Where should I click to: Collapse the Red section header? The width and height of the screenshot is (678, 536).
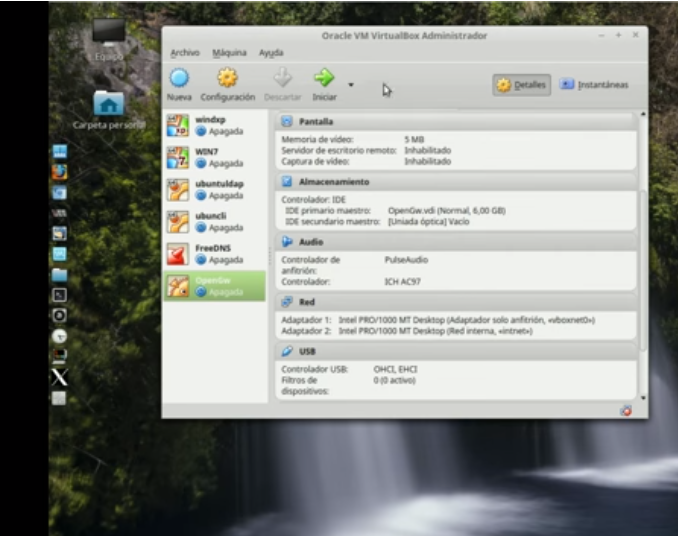307,301
